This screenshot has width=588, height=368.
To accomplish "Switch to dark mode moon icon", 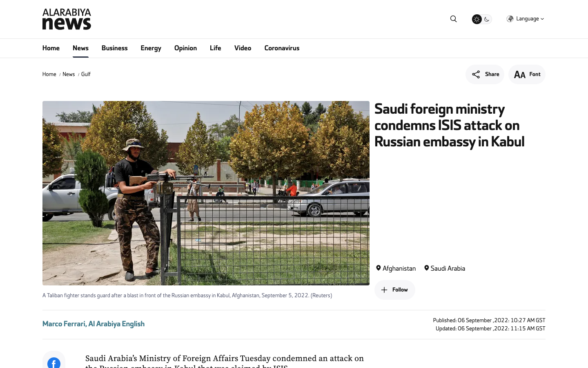I will click(487, 19).
